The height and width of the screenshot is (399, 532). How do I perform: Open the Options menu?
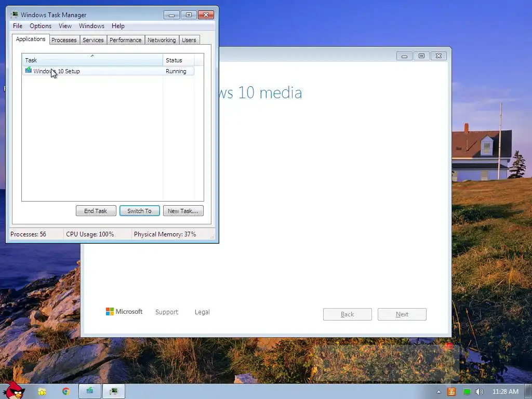coord(41,26)
